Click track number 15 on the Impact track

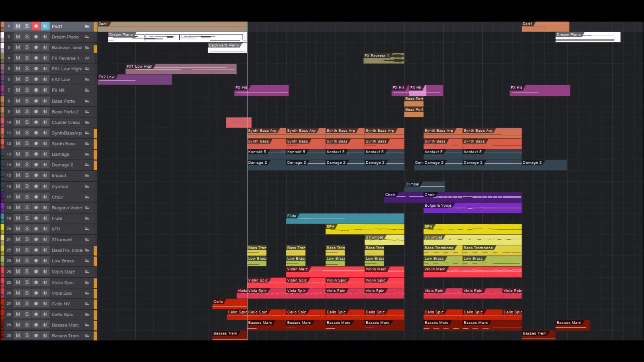[x=9, y=175]
